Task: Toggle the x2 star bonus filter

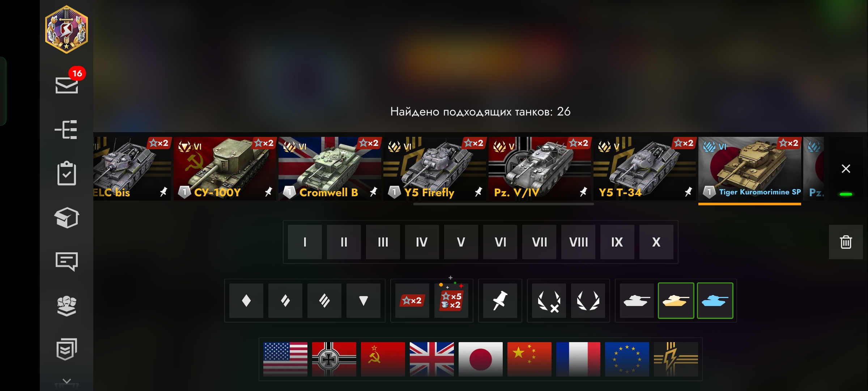Action: tap(412, 300)
